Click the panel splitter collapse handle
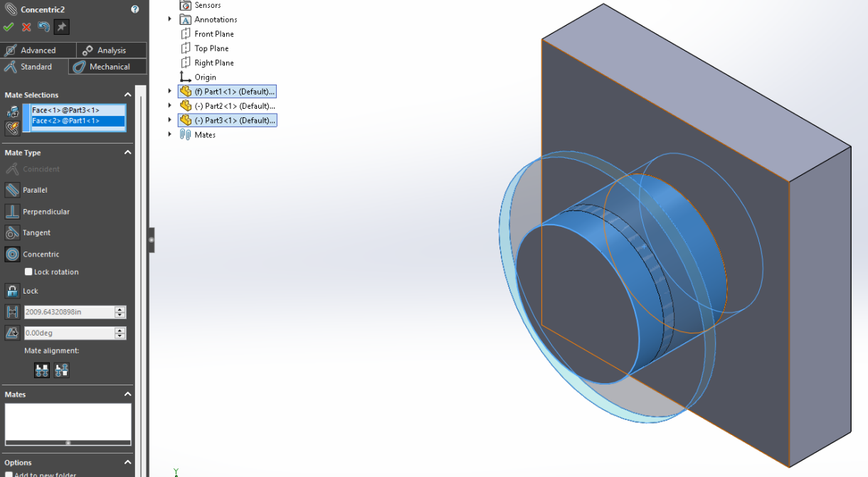The image size is (868, 477). [152, 240]
